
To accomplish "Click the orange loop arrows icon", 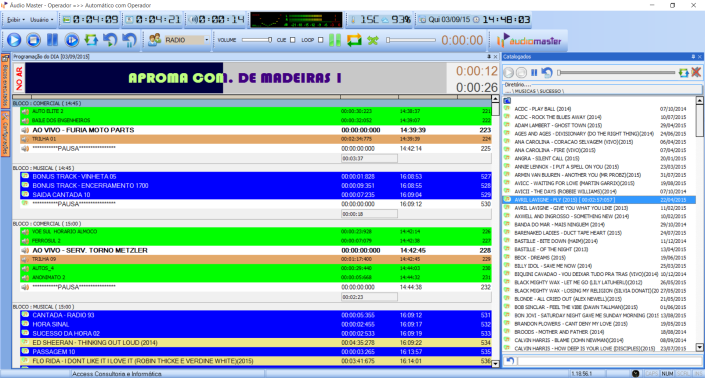I will pyautogui.click(x=354, y=40).
